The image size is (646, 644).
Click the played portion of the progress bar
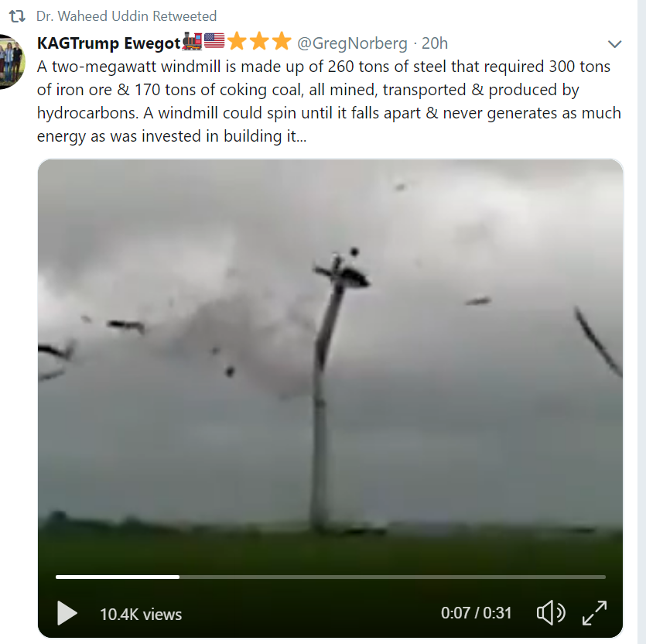pos(116,577)
